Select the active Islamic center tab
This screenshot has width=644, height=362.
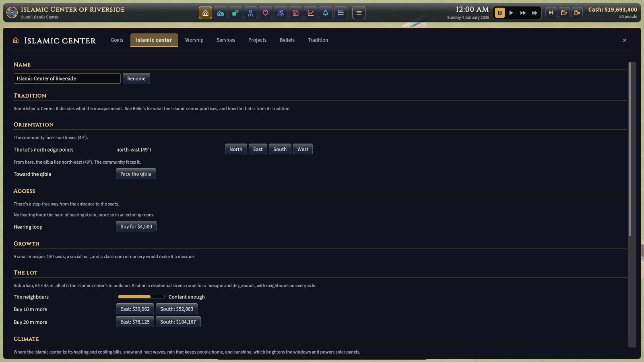[x=154, y=40]
